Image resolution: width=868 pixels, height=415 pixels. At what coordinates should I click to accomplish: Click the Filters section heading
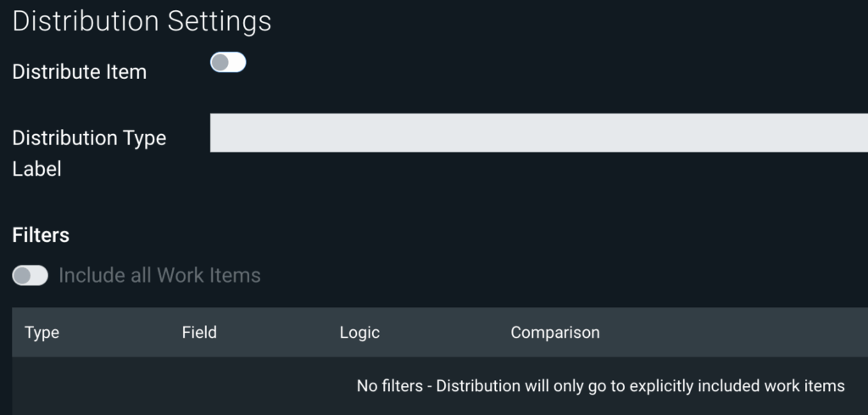41,235
